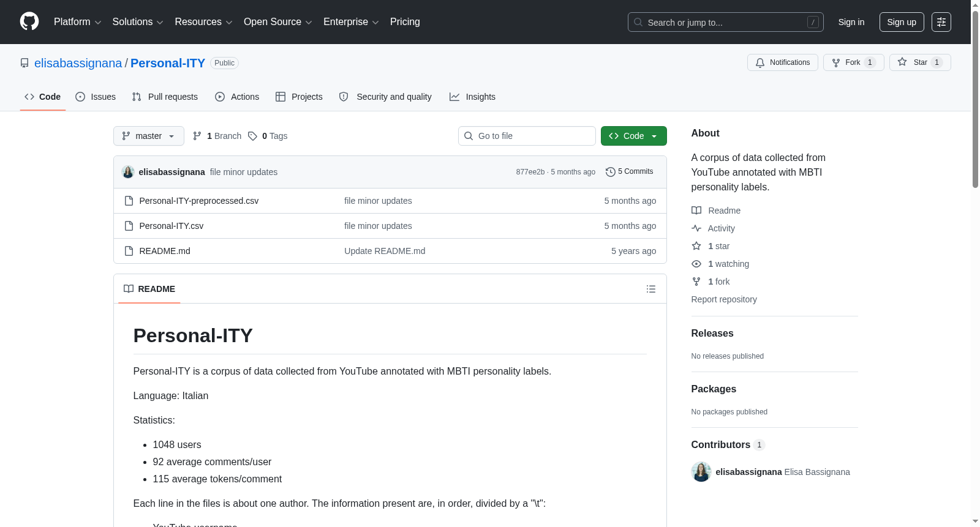This screenshot has height=527, width=980.
Task: Go to the Actions tab
Action: [x=237, y=97]
